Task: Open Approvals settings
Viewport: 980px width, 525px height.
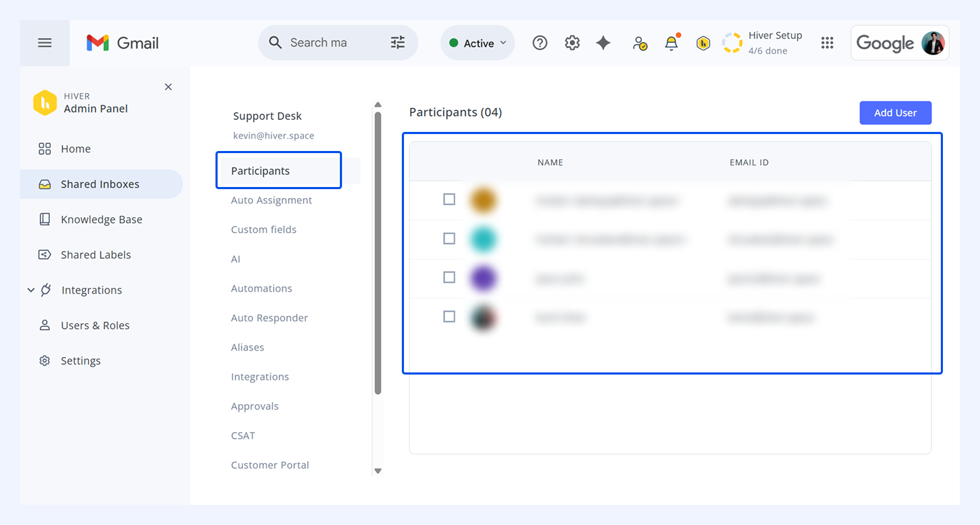Action: [x=255, y=406]
